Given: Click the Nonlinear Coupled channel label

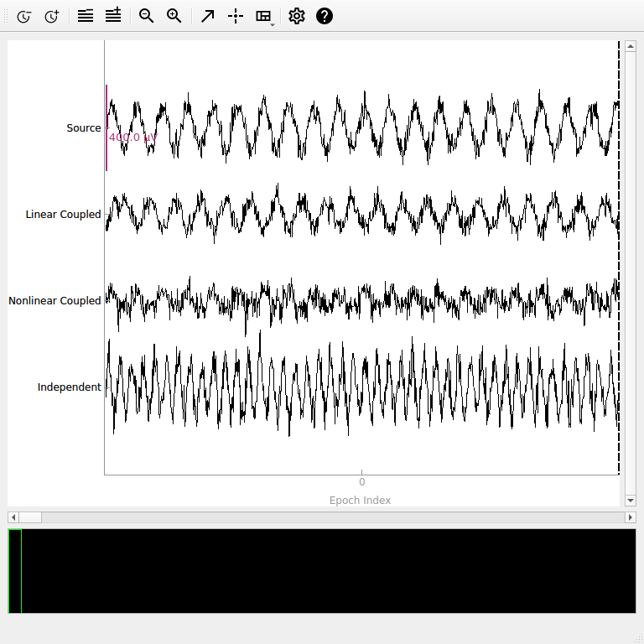Looking at the screenshot, I should pyautogui.click(x=55, y=301).
